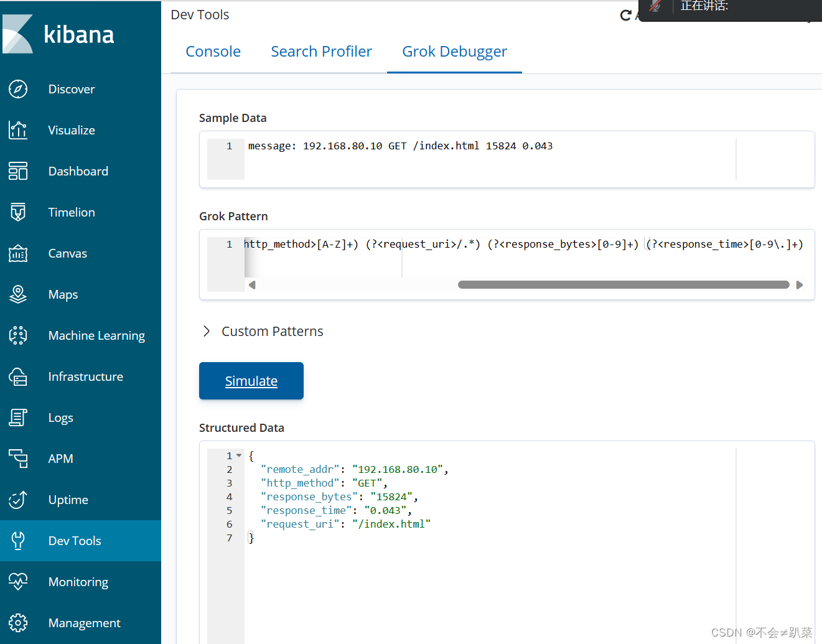822x644 pixels.
Task: Switch to the Console tab
Action: pyautogui.click(x=213, y=52)
